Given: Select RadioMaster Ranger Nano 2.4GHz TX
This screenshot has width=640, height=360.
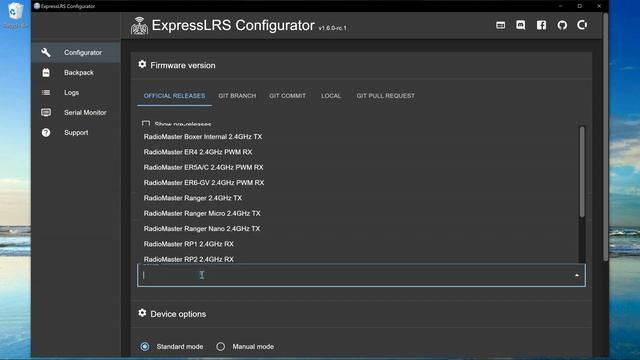Looking at the screenshot, I should pyautogui.click(x=358, y=229).
